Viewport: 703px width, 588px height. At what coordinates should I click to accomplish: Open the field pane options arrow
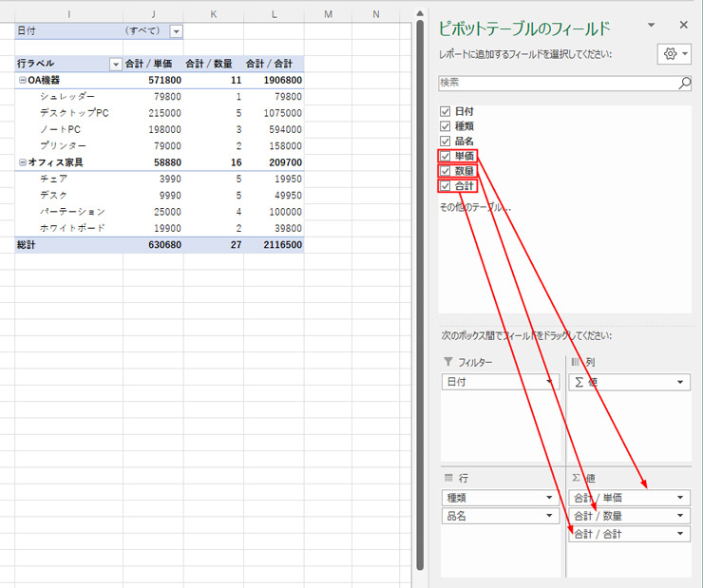click(652, 25)
